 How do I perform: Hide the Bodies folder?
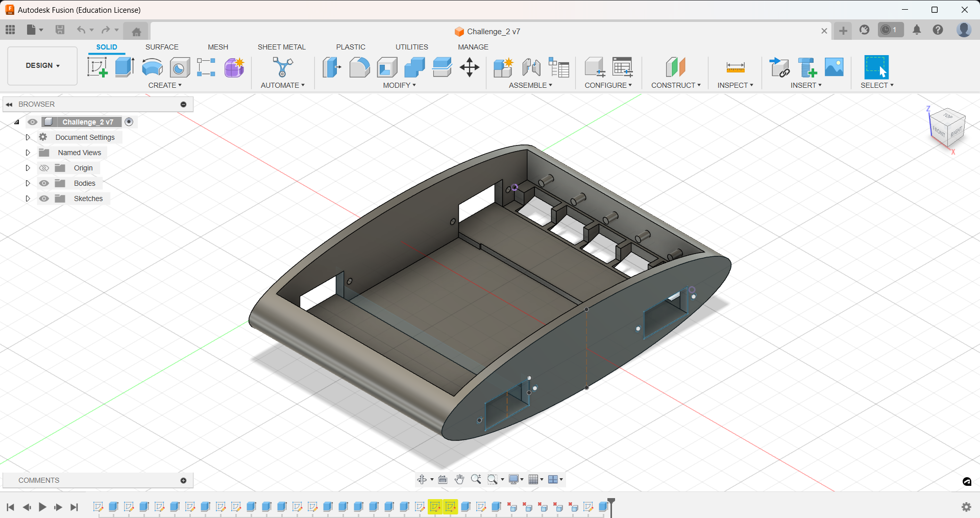tap(44, 183)
